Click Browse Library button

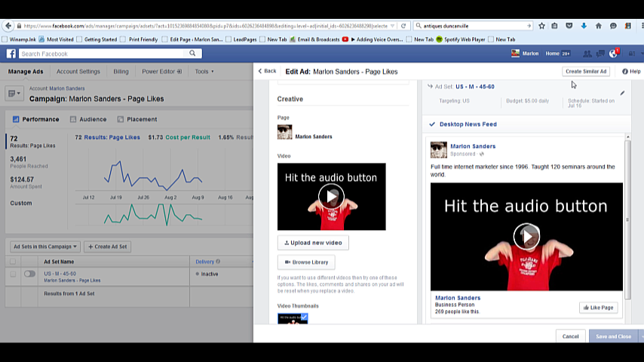(x=306, y=262)
